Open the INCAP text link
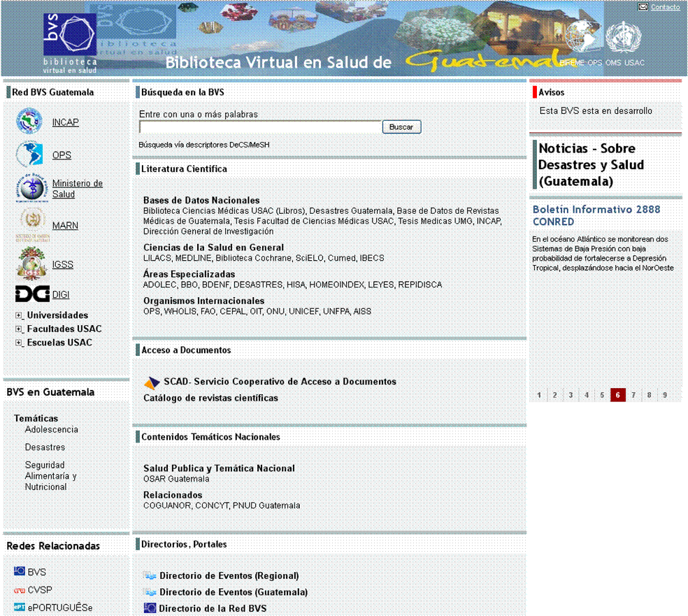The width and height of the screenshot is (688, 616). [66, 122]
